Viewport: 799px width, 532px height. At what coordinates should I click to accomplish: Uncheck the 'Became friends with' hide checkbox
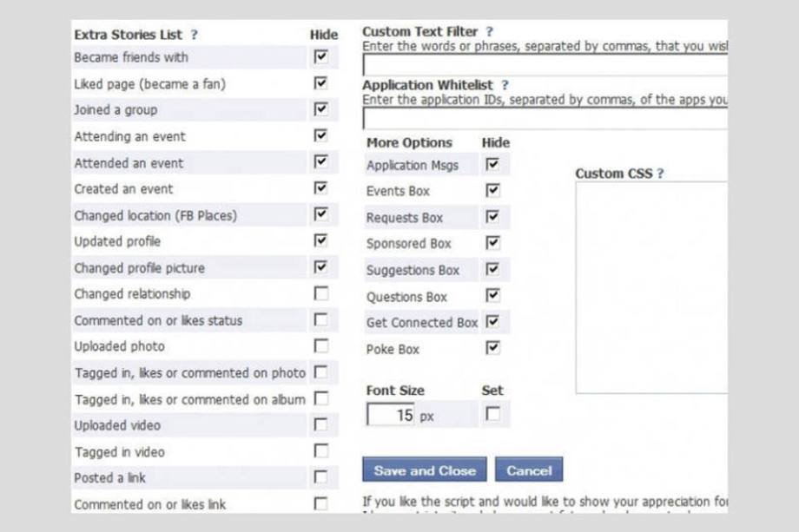tap(321, 56)
